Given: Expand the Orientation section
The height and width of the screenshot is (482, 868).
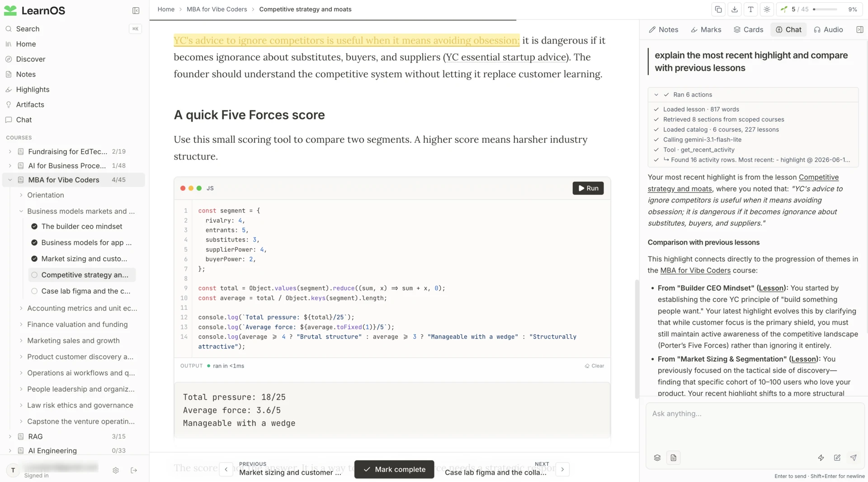Looking at the screenshot, I should coord(21,195).
